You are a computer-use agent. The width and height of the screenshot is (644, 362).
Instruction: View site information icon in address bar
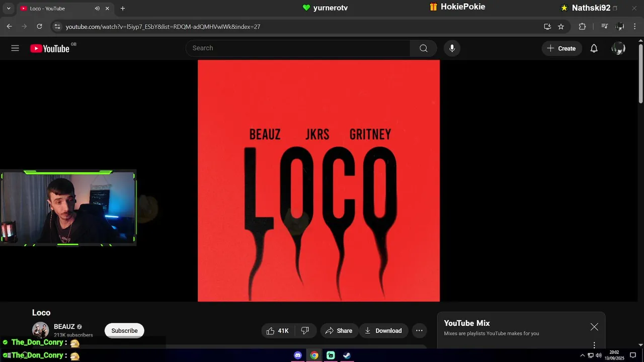[x=57, y=27]
